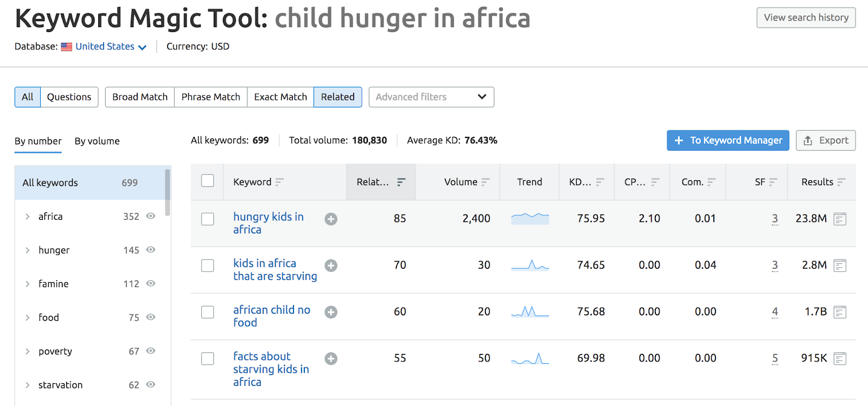The height and width of the screenshot is (406, 868).
Task: Click the sort icon next to Keyword header
Action: tap(279, 182)
